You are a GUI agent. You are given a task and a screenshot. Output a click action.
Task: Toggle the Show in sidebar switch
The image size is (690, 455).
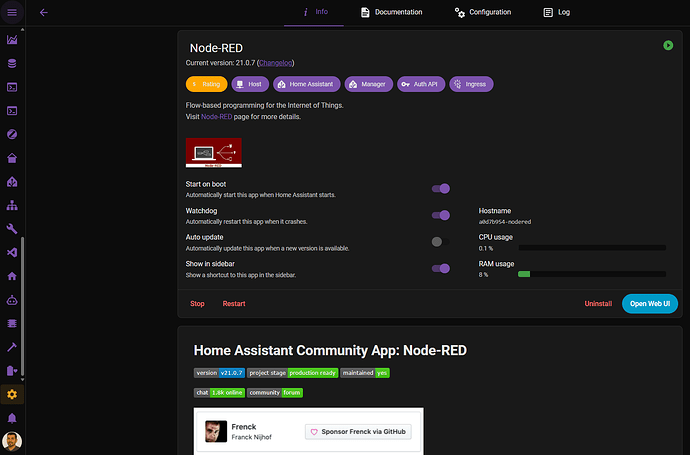tap(440, 268)
